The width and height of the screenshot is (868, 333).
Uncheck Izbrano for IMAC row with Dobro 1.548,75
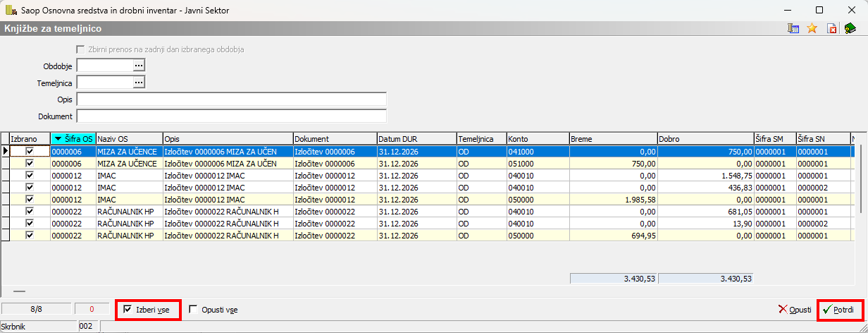point(30,175)
